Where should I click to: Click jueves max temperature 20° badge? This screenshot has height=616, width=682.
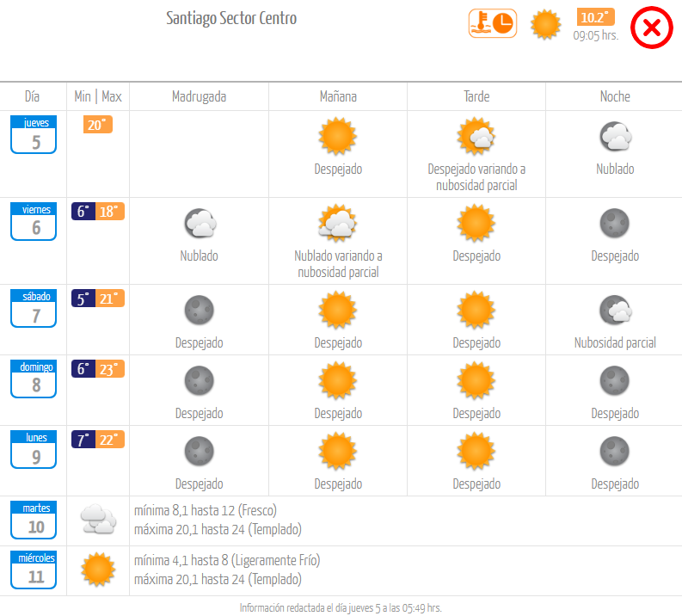(98, 125)
